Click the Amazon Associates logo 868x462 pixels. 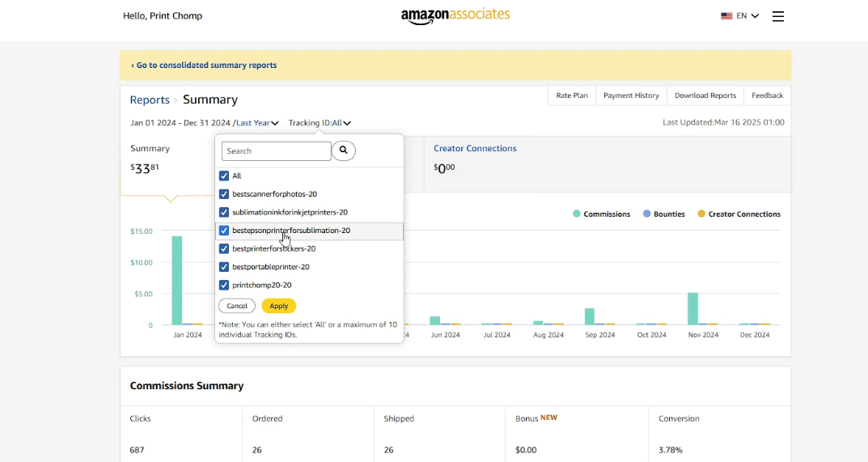click(x=455, y=15)
